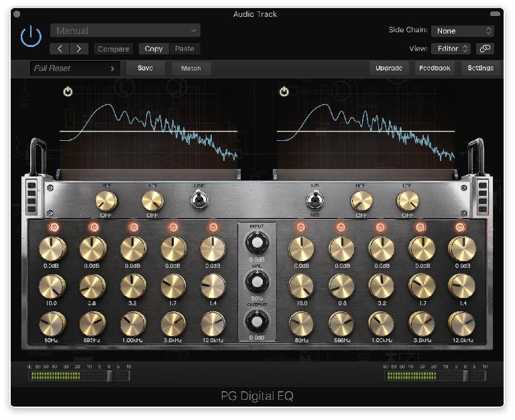
Task: Toggle right 80Hz band enable LED
Action: 301,227
